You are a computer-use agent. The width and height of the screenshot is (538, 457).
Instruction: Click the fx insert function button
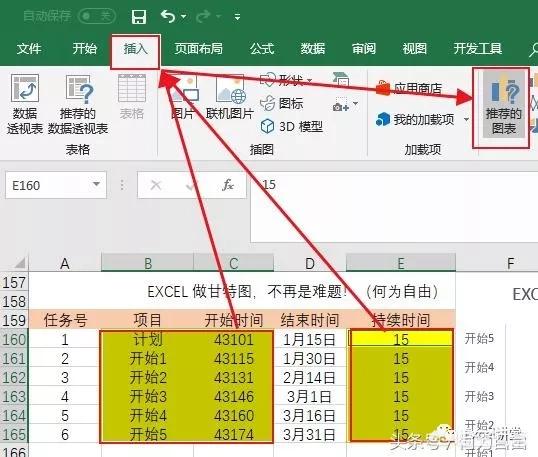227,185
